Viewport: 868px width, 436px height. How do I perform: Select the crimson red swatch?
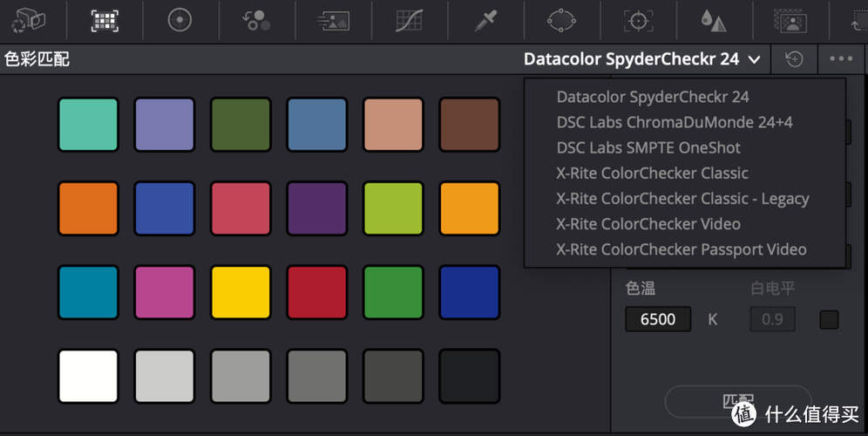[316, 292]
